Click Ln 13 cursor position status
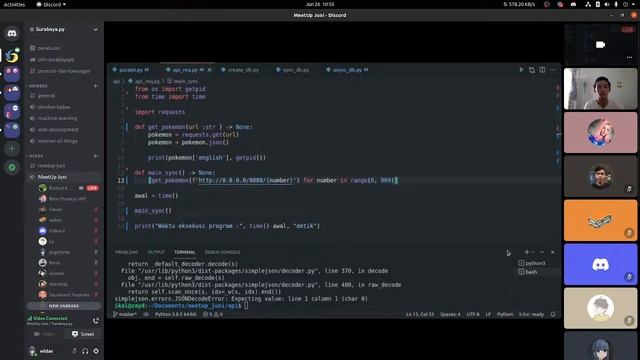640x360 pixels. (x=420, y=314)
